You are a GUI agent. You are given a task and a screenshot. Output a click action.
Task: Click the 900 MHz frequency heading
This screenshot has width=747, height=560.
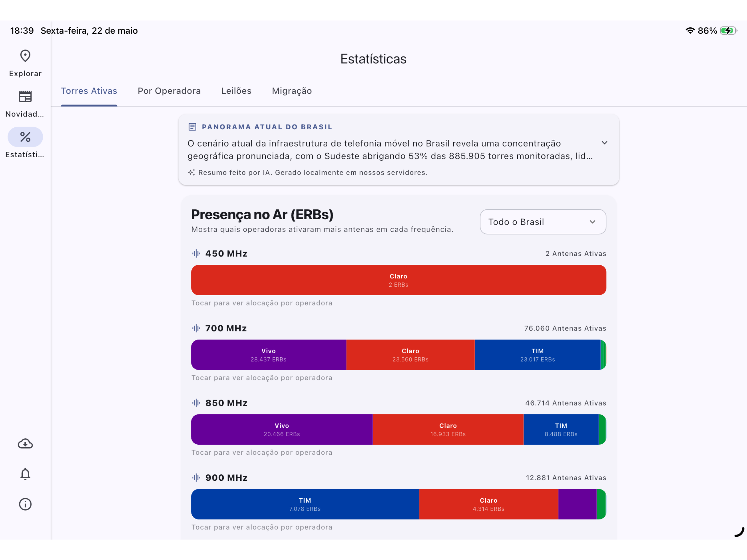[x=226, y=478]
